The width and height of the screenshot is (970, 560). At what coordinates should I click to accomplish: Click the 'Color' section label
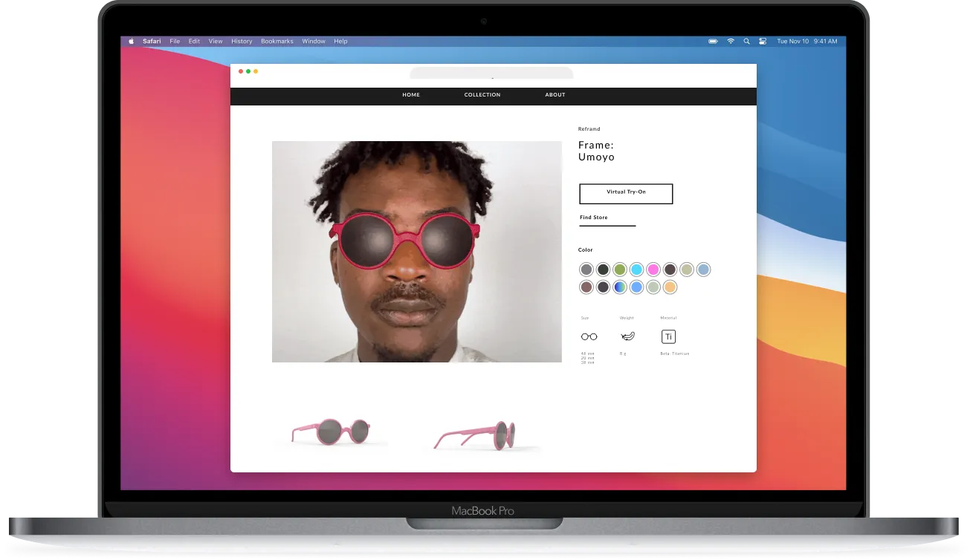[x=586, y=250]
